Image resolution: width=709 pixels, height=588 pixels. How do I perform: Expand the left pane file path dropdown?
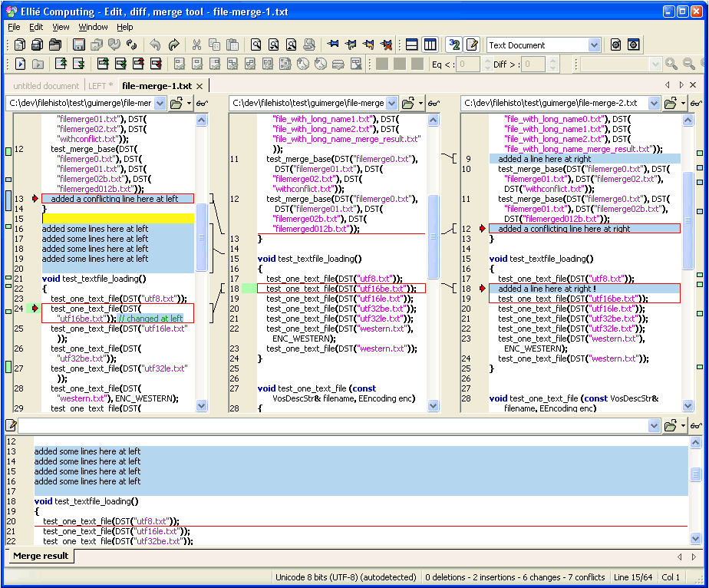[x=160, y=103]
